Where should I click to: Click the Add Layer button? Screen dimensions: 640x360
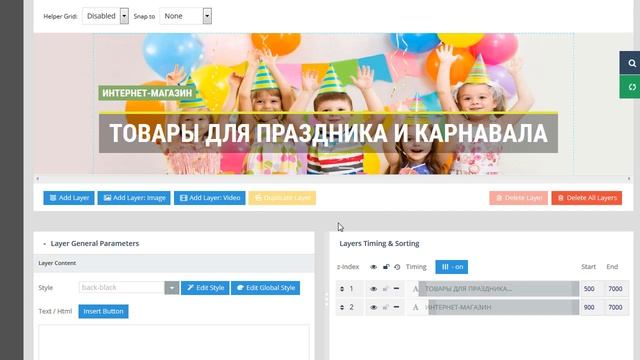[69, 198]
